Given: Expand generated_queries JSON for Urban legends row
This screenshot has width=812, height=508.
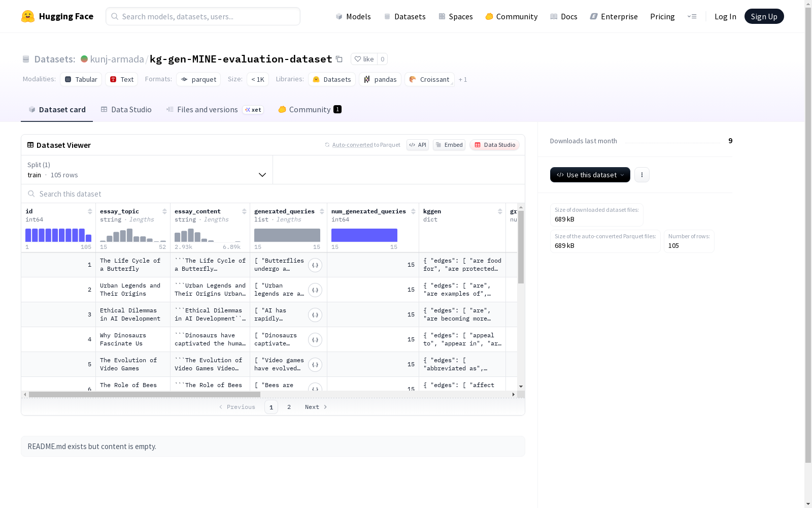Looking at the screenshot, I should pos(315,290).
